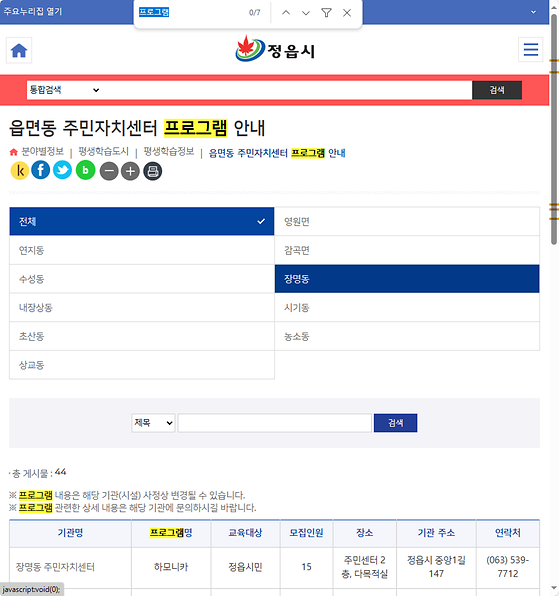Viewport: 559px width, 596px height.
Task: Increase font size with plus icon
Action: pyautogui.click(x=130, y=171)
